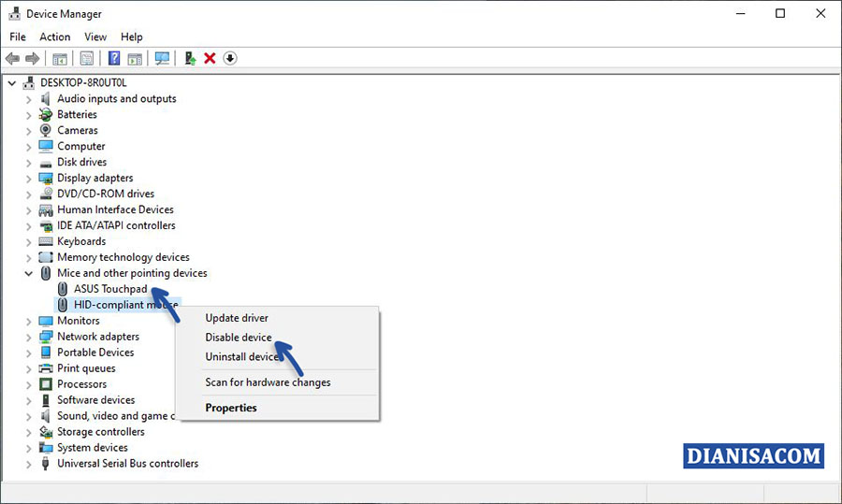The width and height of the screenshot is (842, 504).
Task: Select the HID-compliant mouse device
Action: 126,305
